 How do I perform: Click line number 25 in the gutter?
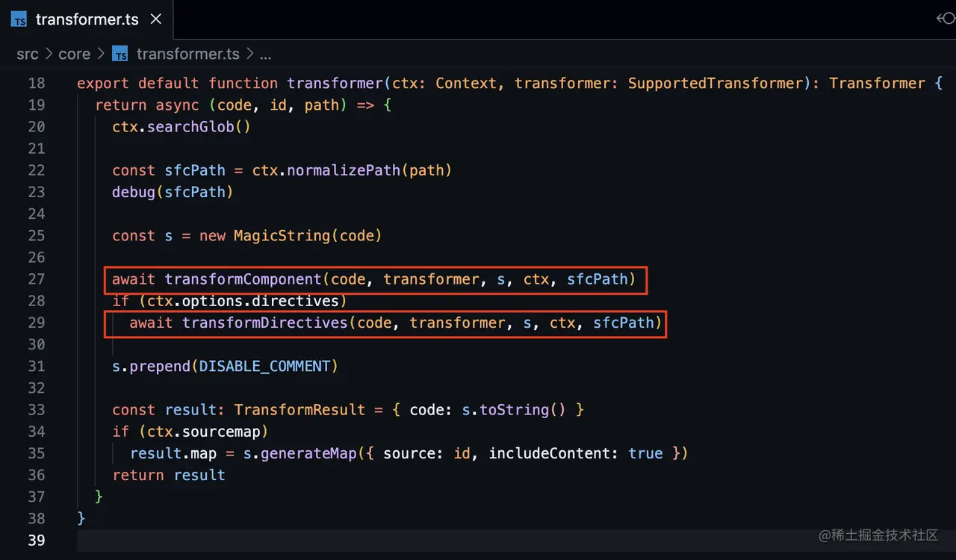click(37, 235)
